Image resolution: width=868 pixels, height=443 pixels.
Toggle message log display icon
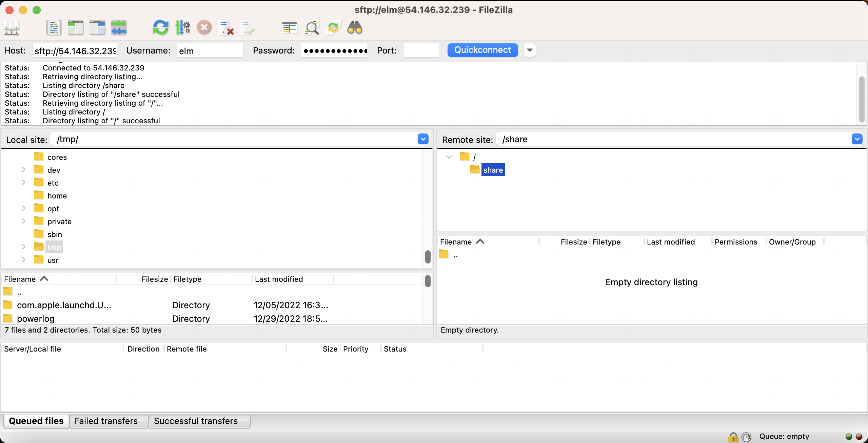tap(54, 28)
